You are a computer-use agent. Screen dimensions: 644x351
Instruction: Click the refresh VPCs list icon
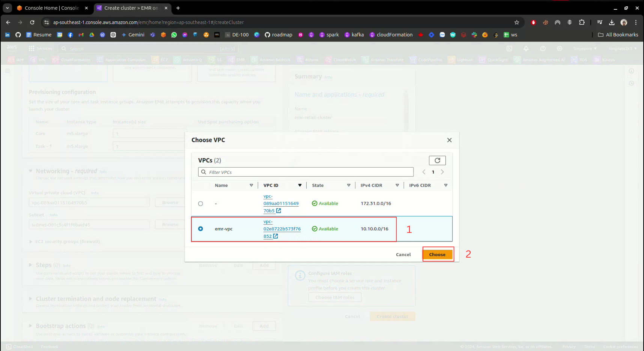pyautogui.click(x=437, y=160)
